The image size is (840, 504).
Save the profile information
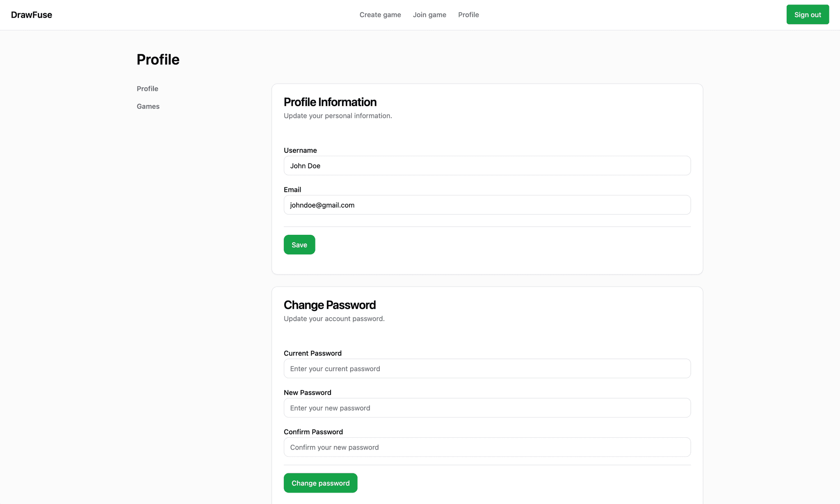299,245
